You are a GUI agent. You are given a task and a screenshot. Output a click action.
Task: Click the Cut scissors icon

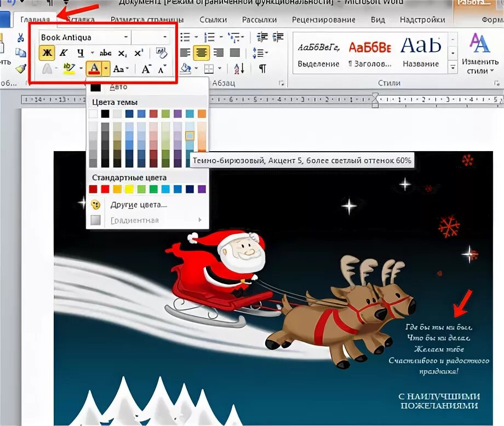point(21,38)
